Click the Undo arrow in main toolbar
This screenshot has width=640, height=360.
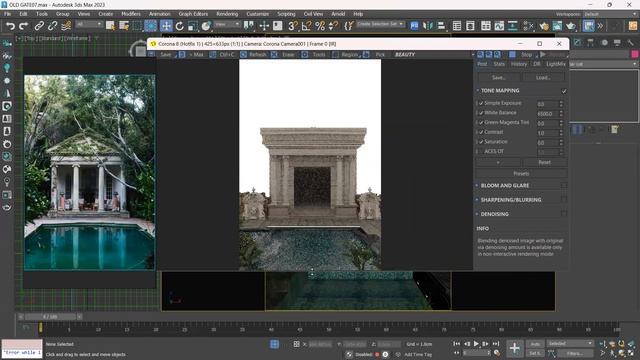point(10,26)
